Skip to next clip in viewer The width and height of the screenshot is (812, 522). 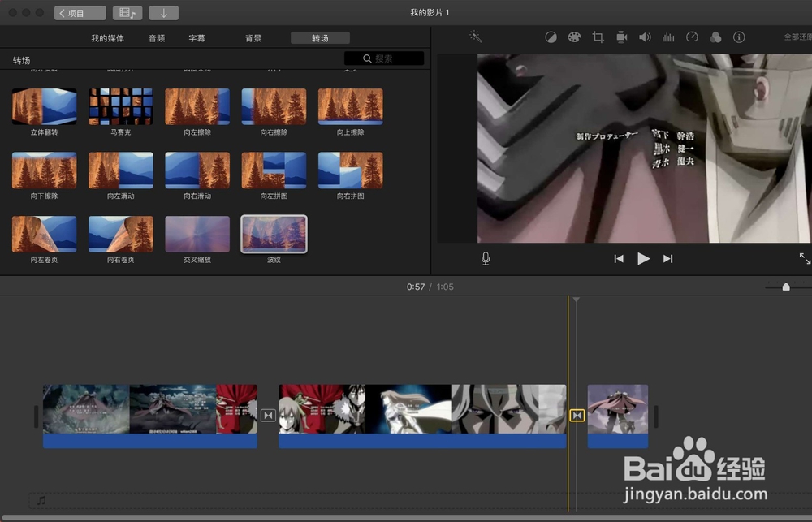click(x=668, y=258)
